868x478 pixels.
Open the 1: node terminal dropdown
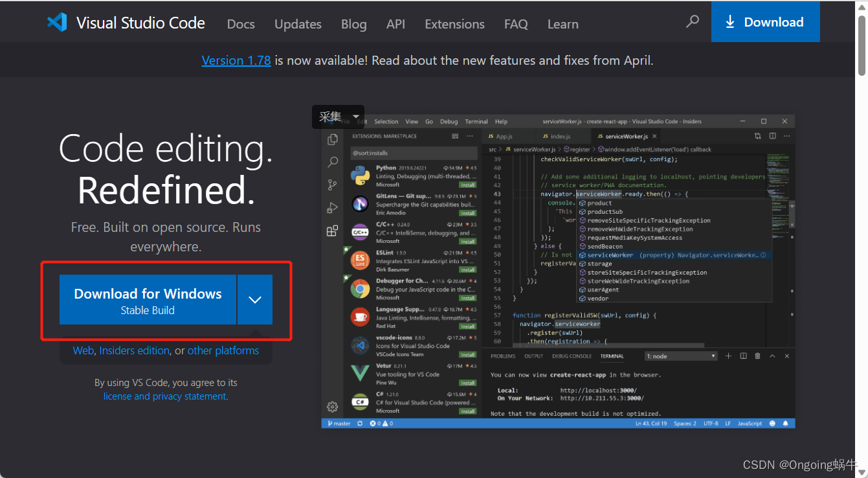(x=682, y=356)
